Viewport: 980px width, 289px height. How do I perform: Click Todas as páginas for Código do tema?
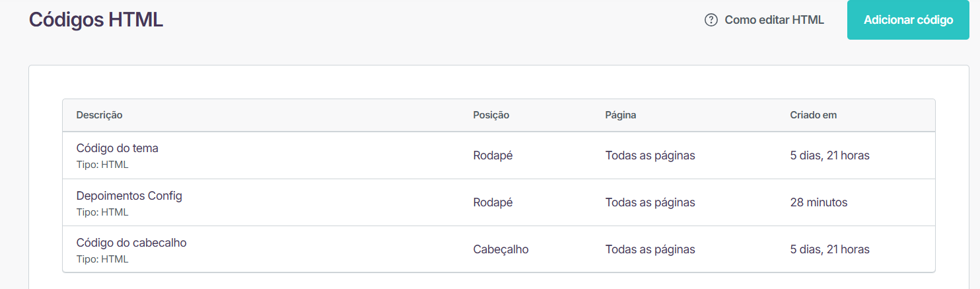pyautogui.click(x=650, y=155)
